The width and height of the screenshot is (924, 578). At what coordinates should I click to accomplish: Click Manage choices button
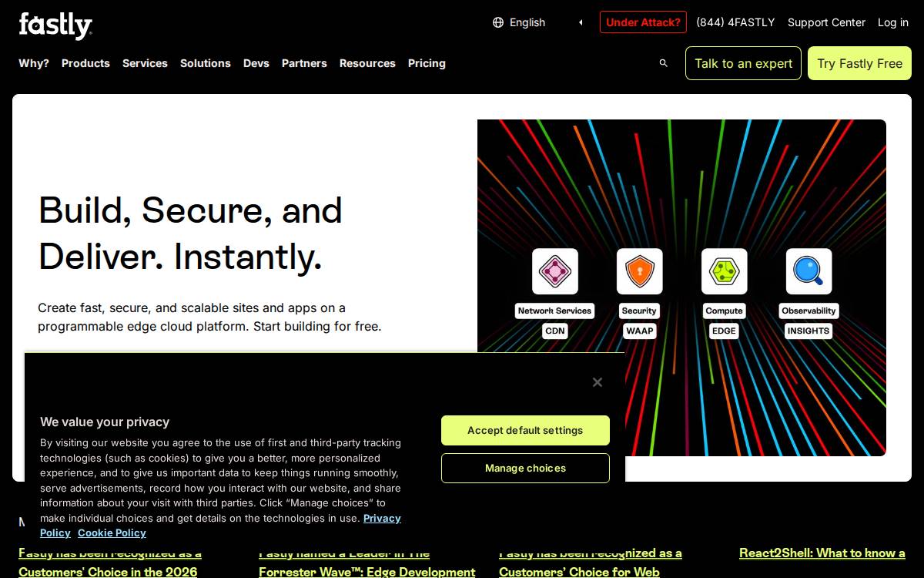pyautogui.click(x=525, y=468)
